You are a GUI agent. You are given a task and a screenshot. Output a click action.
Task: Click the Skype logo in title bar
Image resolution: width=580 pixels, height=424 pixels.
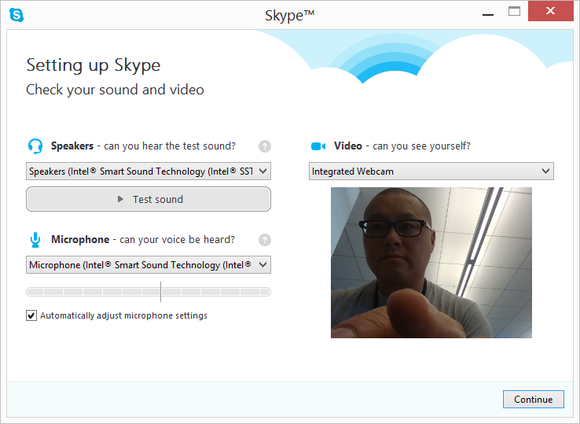point(16,15)
